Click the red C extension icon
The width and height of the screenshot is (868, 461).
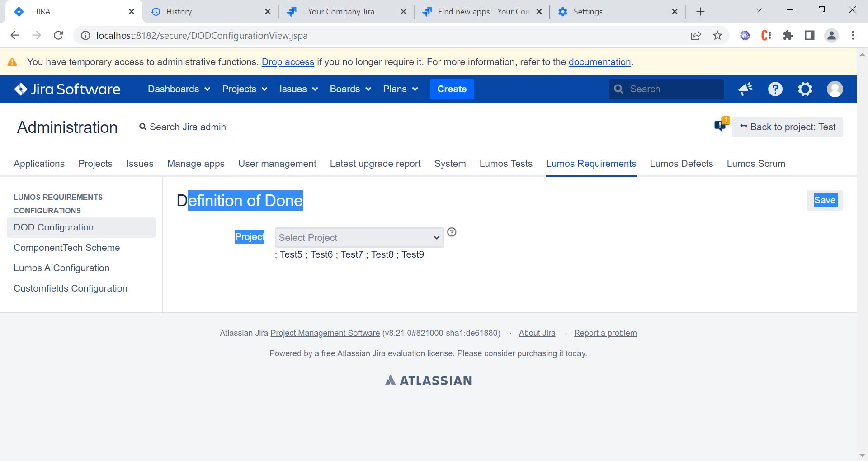click(766, 35)
